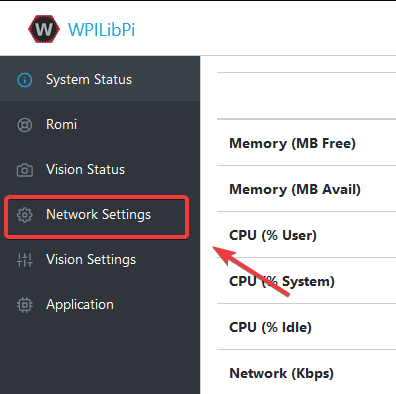Click the CPU (% System) label

point(282,281)
